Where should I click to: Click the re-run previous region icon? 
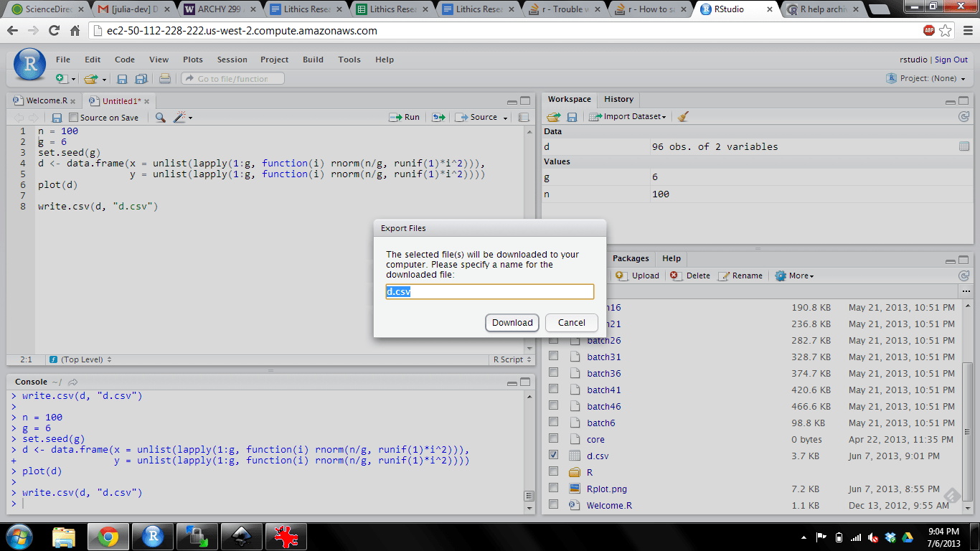click(x=438, y=118)
